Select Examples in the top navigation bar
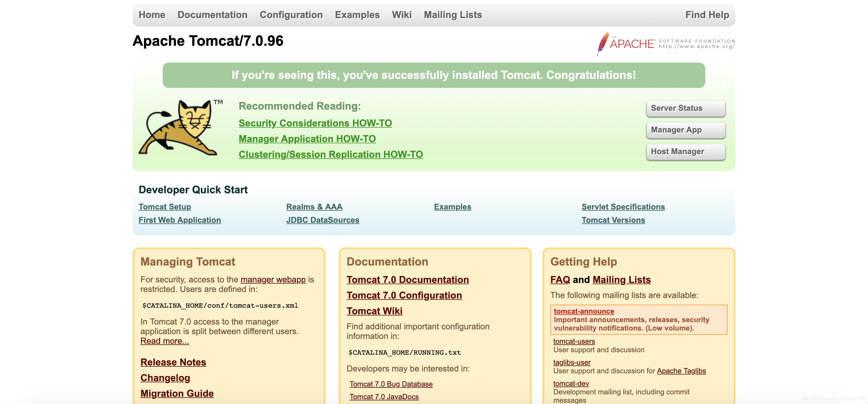This screenshot has width=868, height=404. [x=357, y=15]
